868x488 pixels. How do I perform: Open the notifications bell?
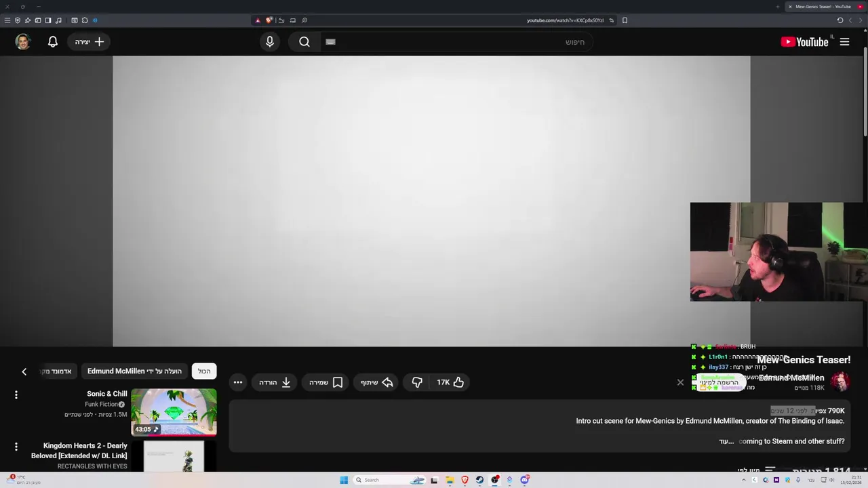point(53,42)
